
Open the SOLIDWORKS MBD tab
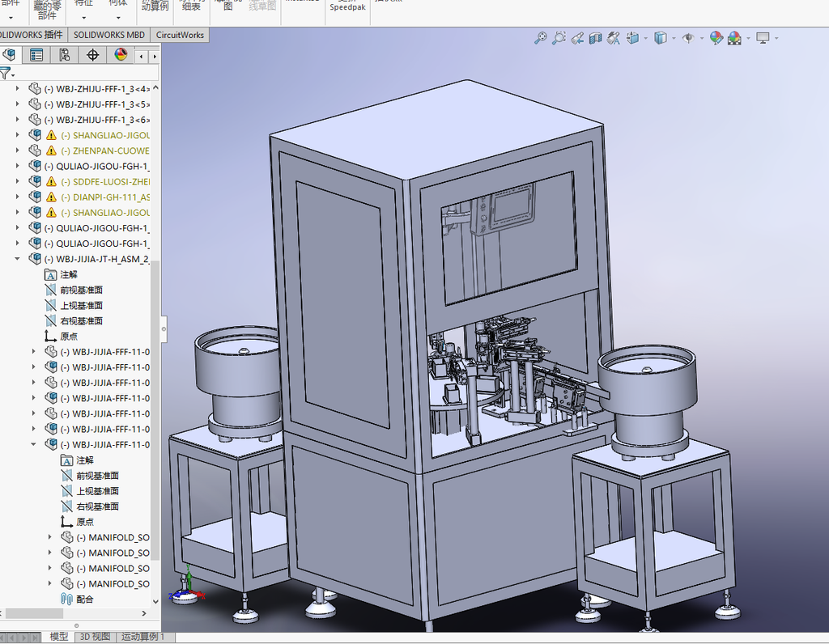(x=109, y=35)
